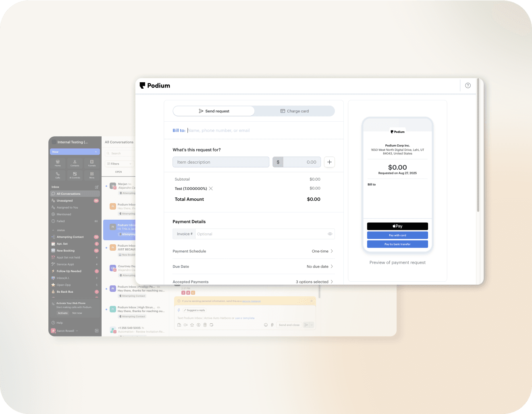Click the help question mark icon
532x414 pixels.
(468, 85)
